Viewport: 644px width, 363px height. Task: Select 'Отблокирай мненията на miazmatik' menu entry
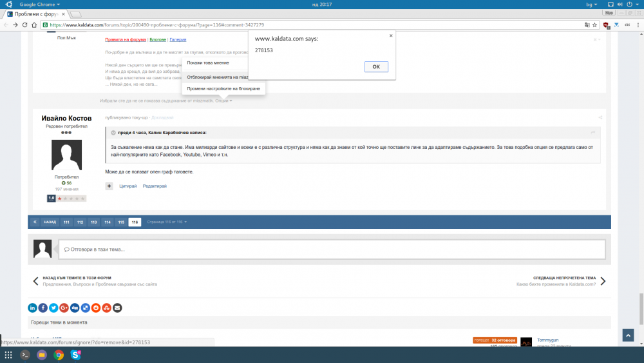click(217, 77)
